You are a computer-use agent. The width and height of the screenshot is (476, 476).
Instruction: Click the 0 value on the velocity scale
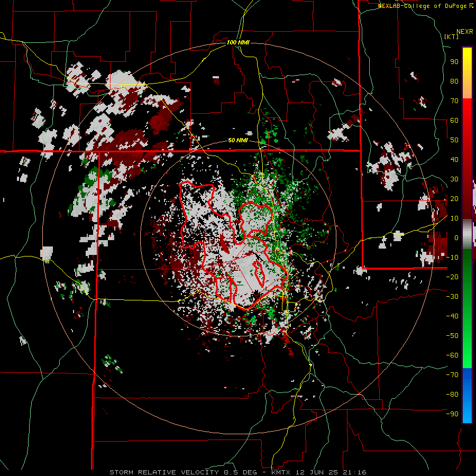coord(456,237)
